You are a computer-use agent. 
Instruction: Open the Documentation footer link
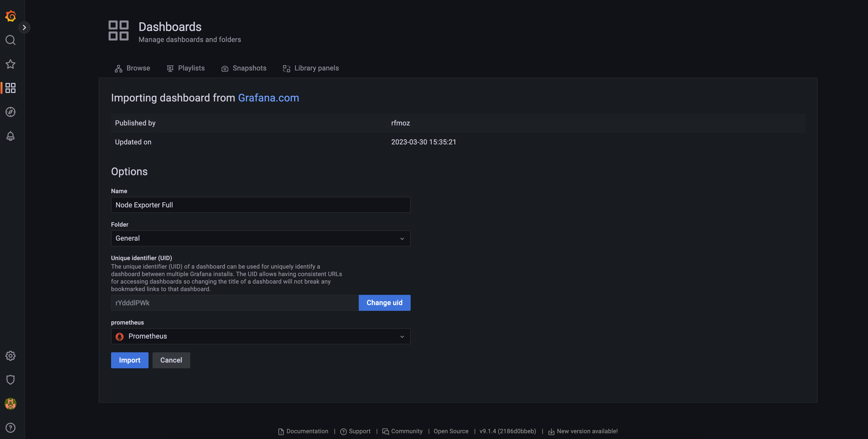(x=303, y=431)
